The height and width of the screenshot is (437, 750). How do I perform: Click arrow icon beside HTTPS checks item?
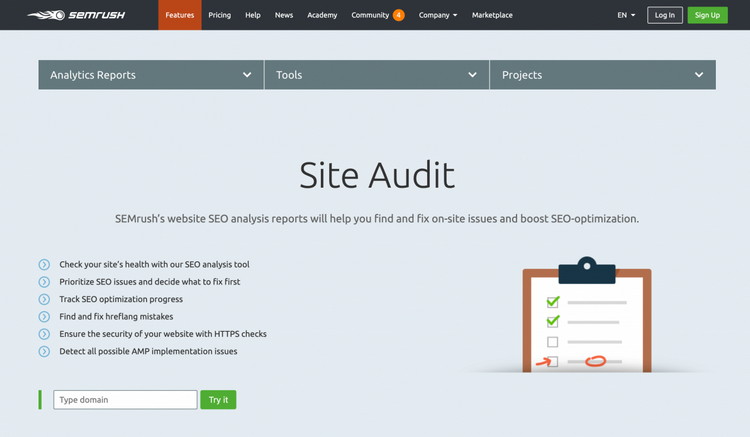pos(44,334)
